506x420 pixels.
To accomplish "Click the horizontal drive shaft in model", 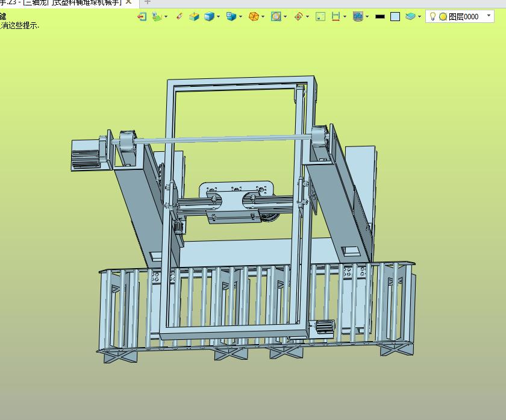I will pyautogui.click(x=223, y=139).
